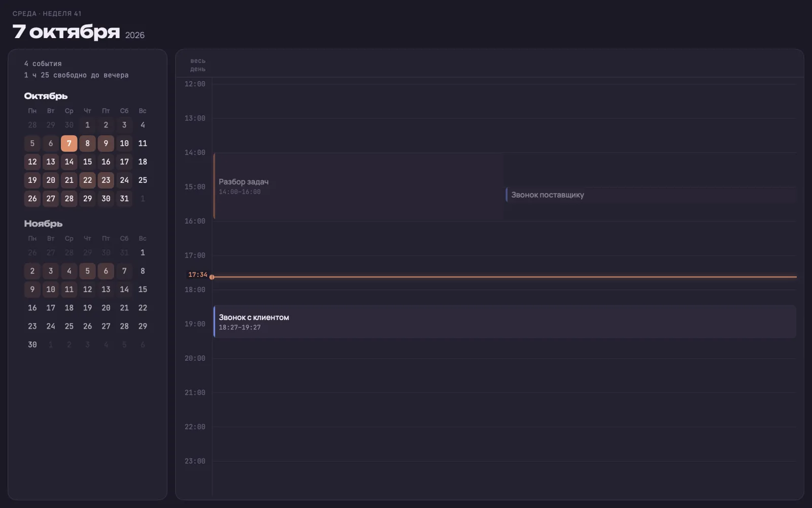Screen dimensions: 812x508
Task: Select October 9 in the mini calendar
Action: click(106, 143)
